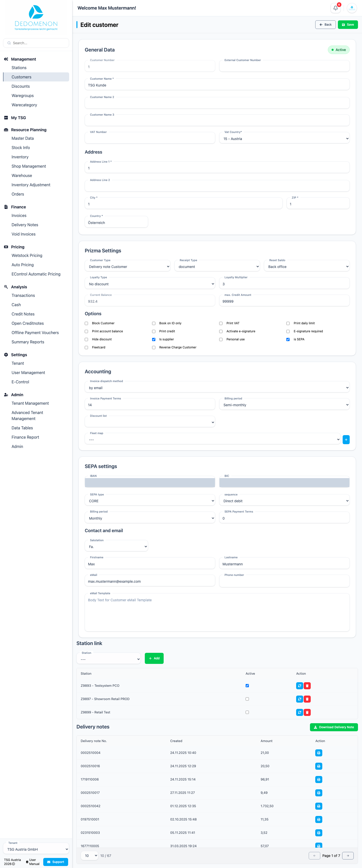362x868 pixels.
Task: Focus the sidebar Search box
Action: pyautogui.click(x=36, y=43)
